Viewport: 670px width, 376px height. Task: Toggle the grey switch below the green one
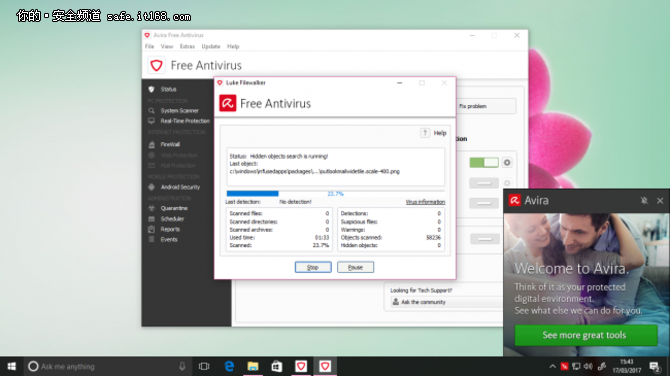click(x=484, y=183)
